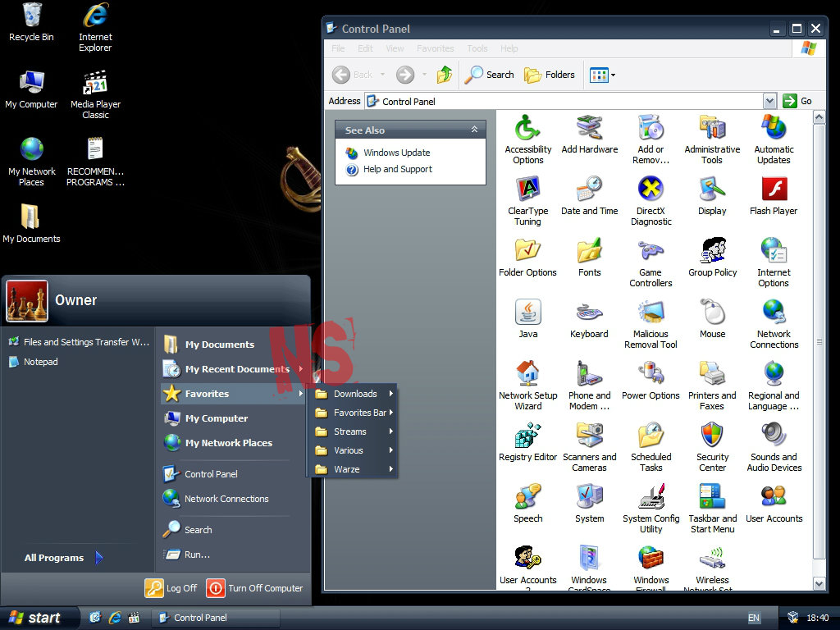Open ClearType Tuning applet
This screenshot has width=840, height=630.
pyautogui.click(x=527, y=201)
